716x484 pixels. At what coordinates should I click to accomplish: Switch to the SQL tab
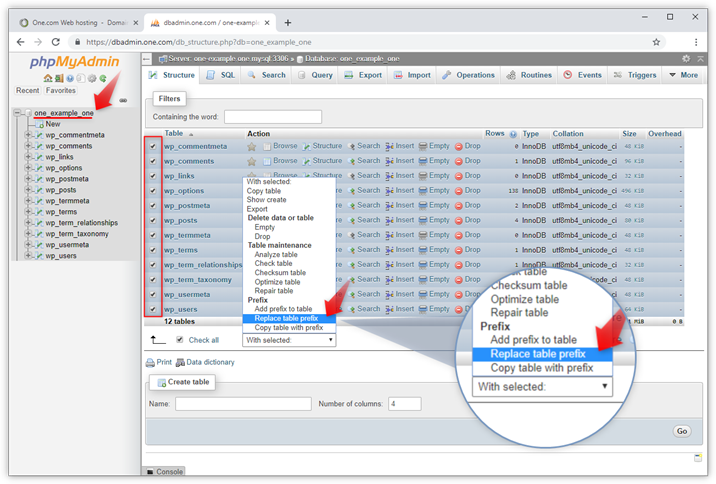222,75
